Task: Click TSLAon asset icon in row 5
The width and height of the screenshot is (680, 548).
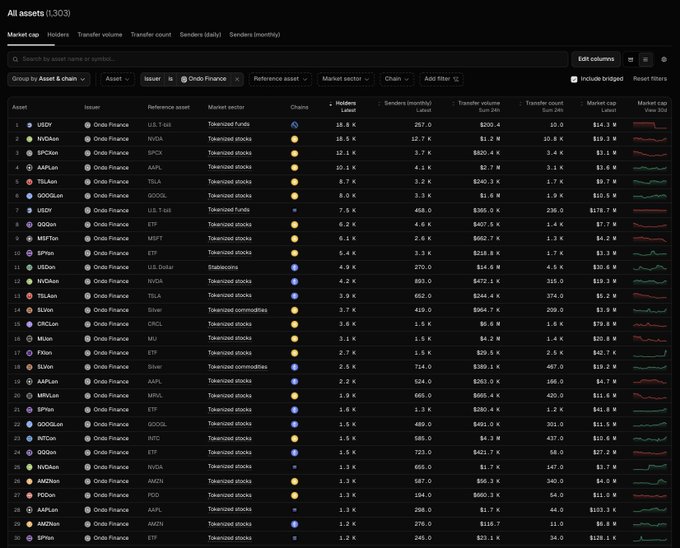Action: pyautogui.click(x=29, y=182)
